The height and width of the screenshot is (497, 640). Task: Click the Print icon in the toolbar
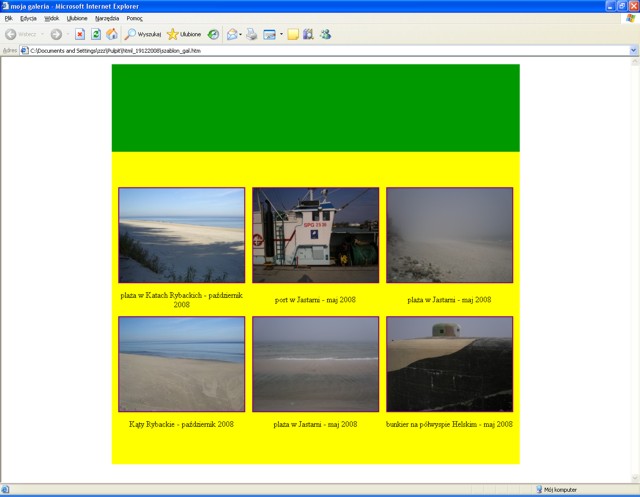pyautogui.click(x=252, y=34)
